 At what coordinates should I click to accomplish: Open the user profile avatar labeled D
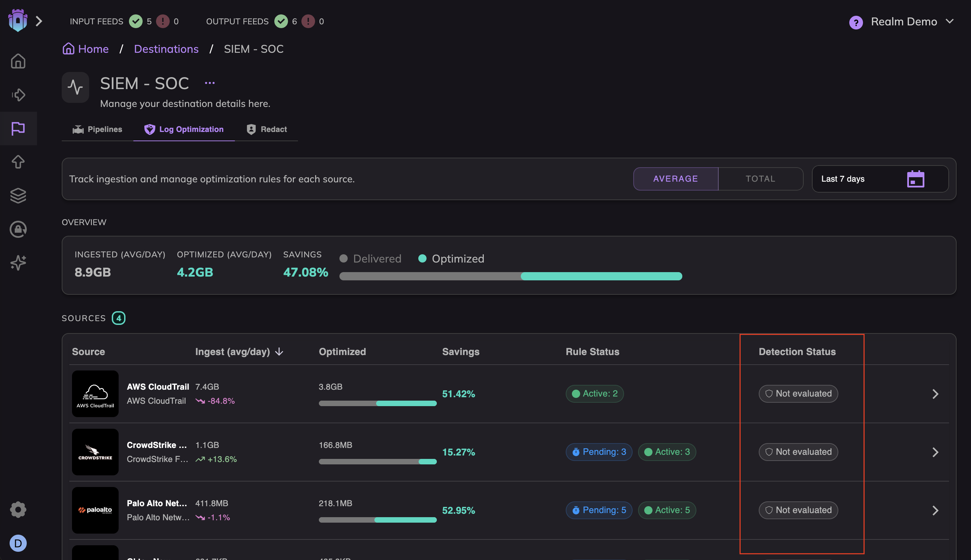18,543
